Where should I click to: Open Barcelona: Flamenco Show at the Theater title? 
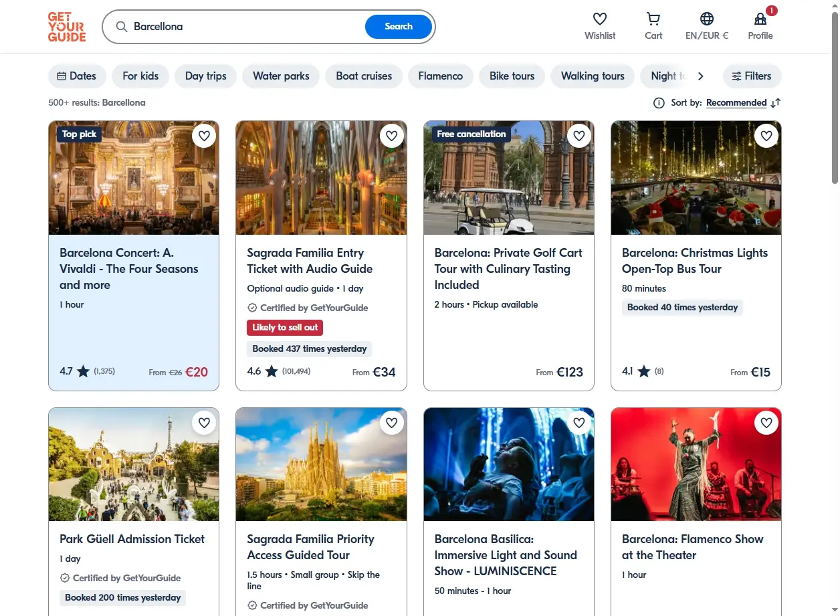click(x=692, y=547)
